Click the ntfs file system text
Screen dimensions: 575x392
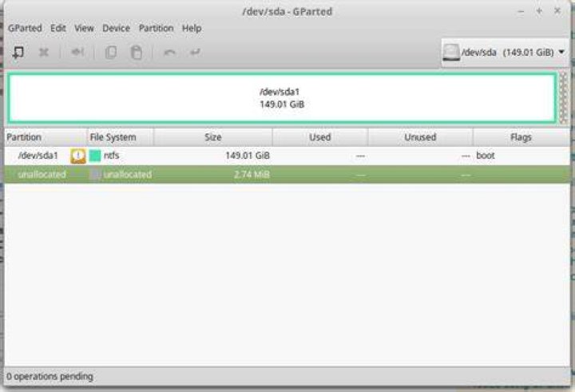pyautogui.click(x=112, y=156)
